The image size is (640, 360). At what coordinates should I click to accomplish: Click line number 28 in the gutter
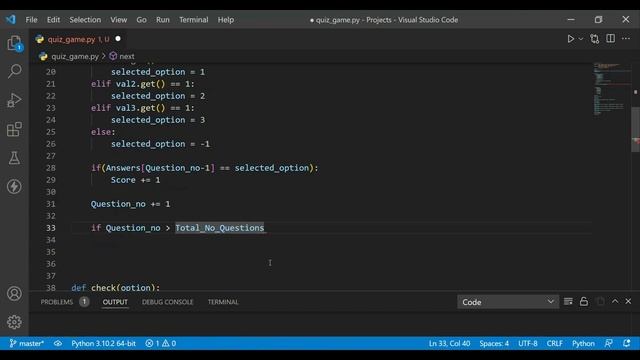click(51, 168)
